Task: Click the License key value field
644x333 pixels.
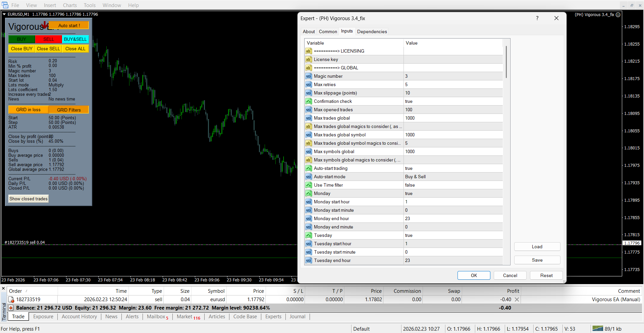Action: 453,60
